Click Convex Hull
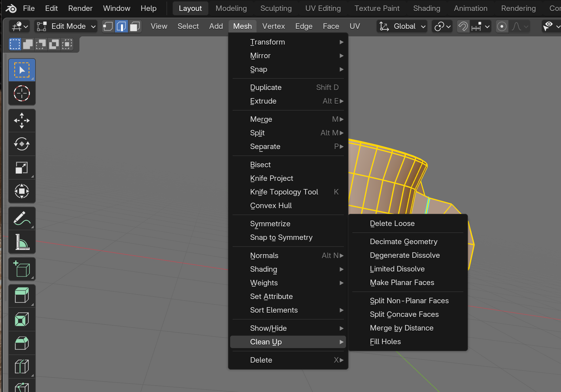The image size is (561, 392). tap(288, 206)
